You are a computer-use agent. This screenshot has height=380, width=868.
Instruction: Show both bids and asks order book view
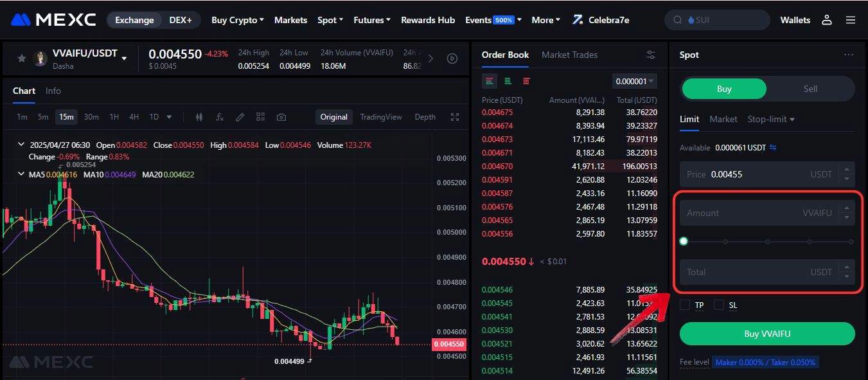point(490,81)
